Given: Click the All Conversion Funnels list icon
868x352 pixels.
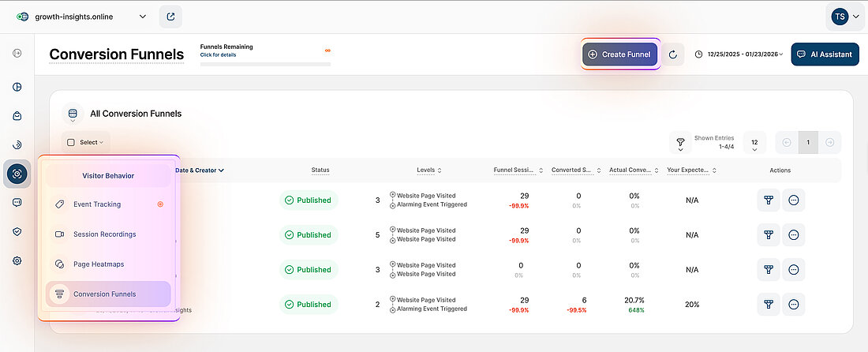Looking at the screenshot, I should 73,114.
